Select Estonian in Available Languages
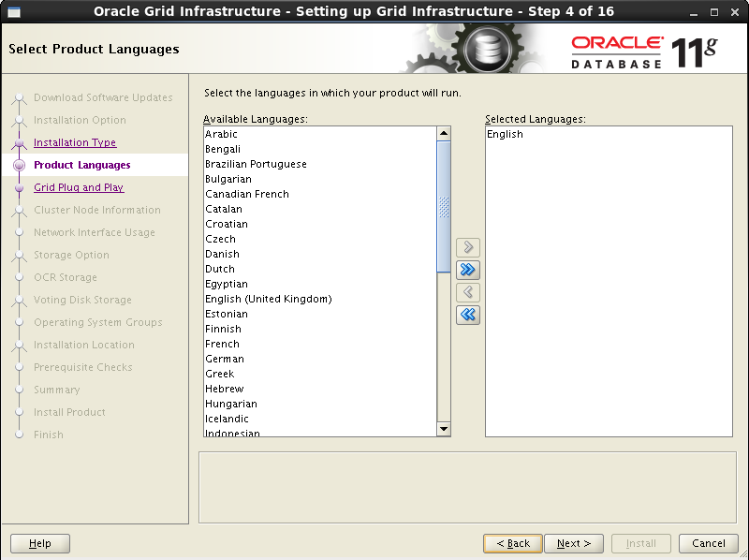Screen dimensions: 749x560 [x=320, y=314]
